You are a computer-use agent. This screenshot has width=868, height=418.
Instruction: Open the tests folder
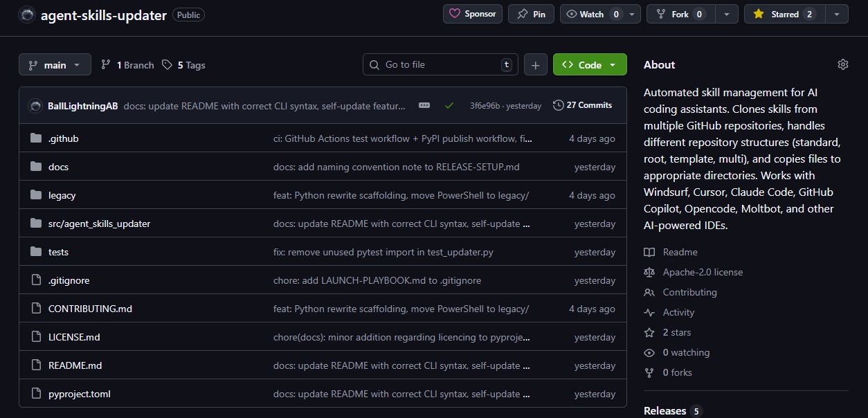[x=59, y=251]
